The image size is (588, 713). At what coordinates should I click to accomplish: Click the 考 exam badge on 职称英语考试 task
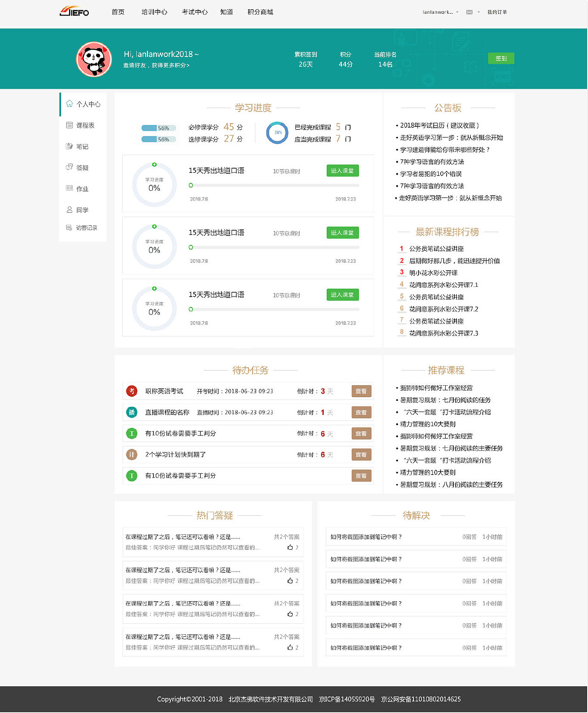pyautogui.click(x=132, y=391)
